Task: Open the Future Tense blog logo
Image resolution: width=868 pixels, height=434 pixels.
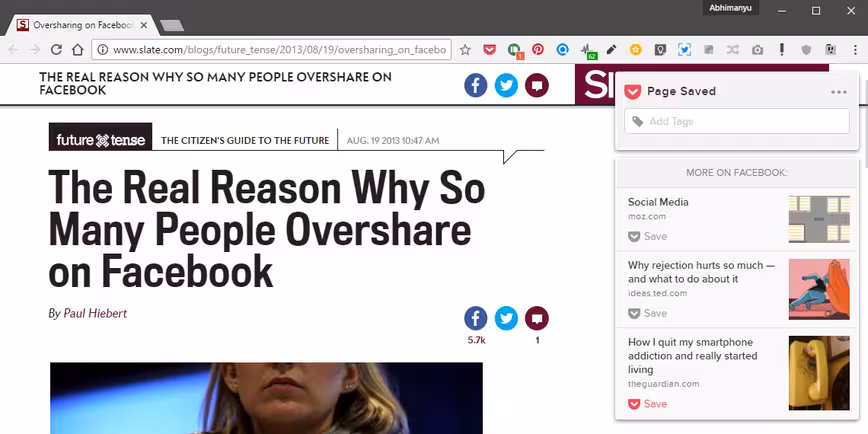Action: [x=100, y=137]
